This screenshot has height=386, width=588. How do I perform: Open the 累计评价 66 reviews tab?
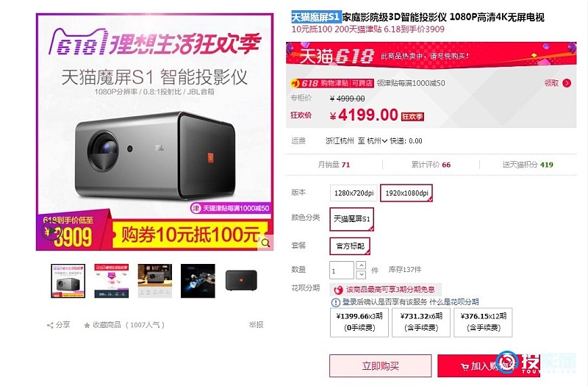pyautogui.click(x=431, y=165)
